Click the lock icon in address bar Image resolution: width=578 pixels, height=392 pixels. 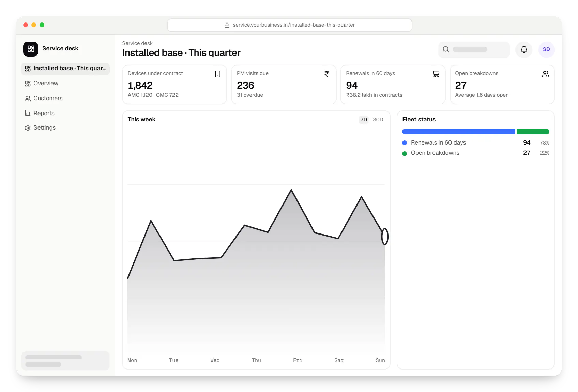point(227,25)
